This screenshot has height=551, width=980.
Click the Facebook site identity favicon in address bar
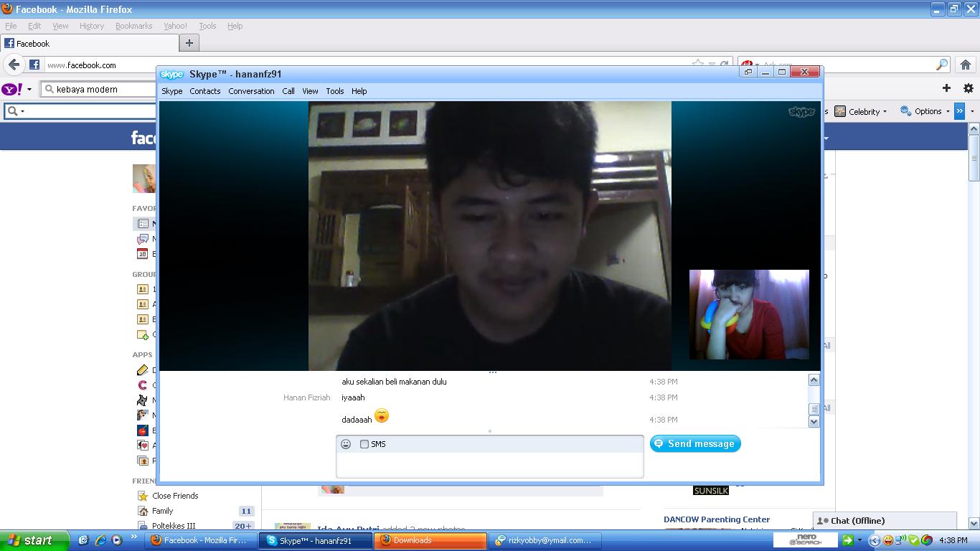tap(34, 65)
